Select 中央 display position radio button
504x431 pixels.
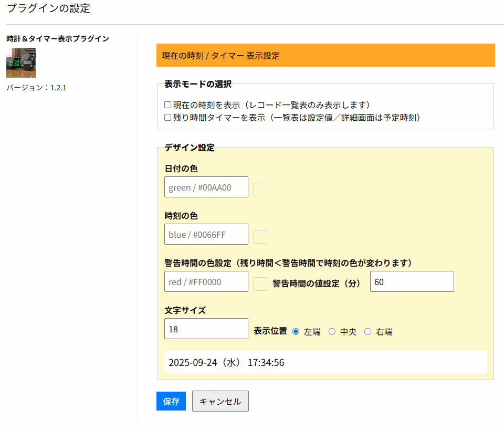point(332,332)
